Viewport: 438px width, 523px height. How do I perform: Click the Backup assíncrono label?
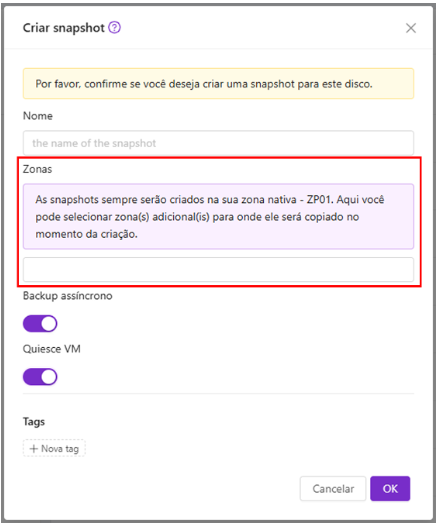coord(68,296)
